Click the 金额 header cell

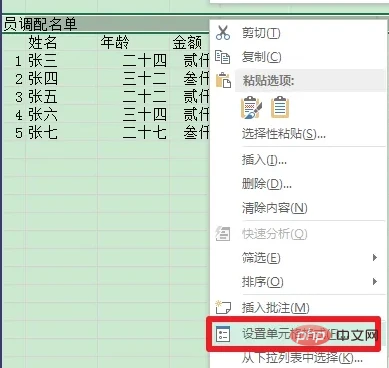click(x=190, y=42)
